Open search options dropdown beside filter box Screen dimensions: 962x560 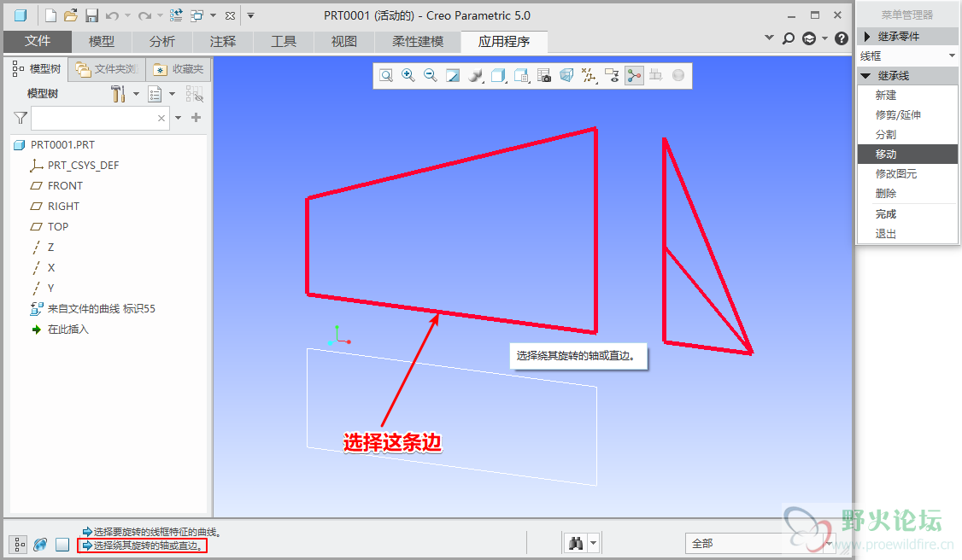point(178,118)
